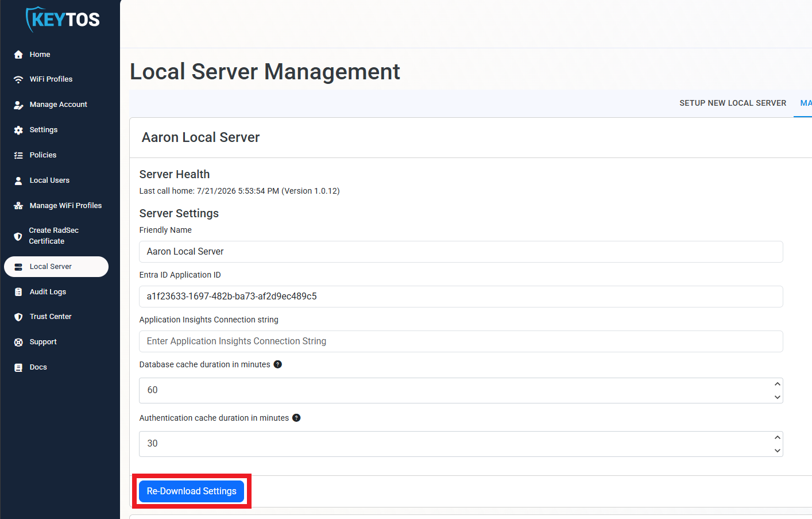
Task: Click the Create RadSec Certificate shield icon
Action: (18, 236)
